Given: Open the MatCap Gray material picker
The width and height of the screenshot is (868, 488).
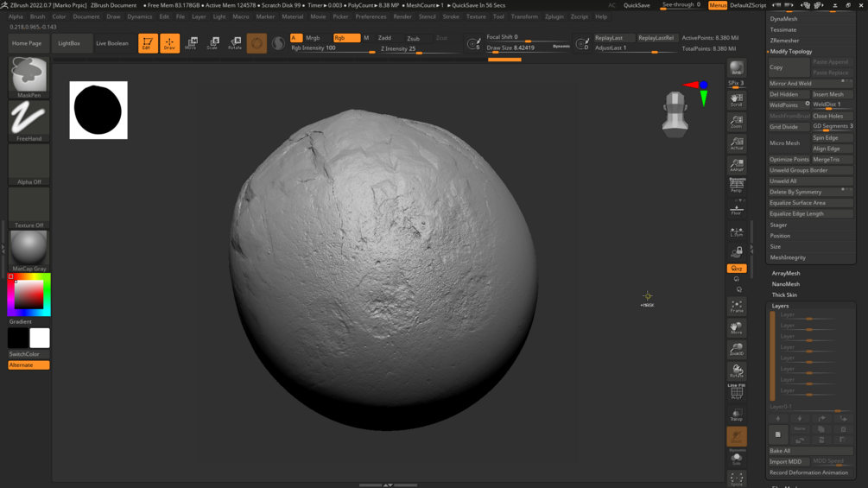Looking at the screenshot, I should coord(29,249).
